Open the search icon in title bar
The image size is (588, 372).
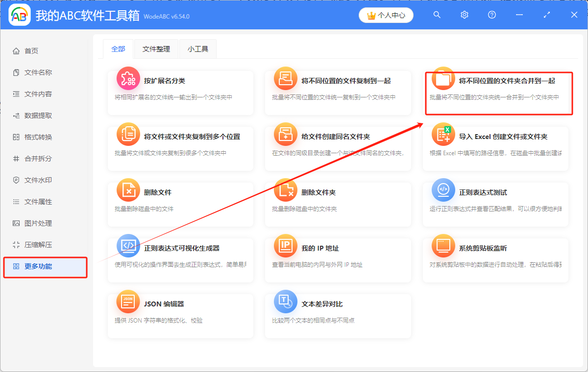coord(437,15)
